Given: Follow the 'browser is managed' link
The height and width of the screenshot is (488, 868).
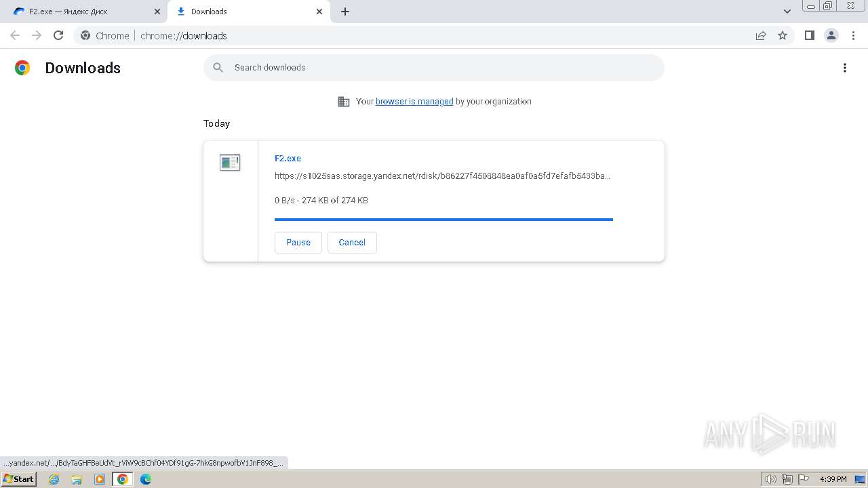Looking at the screenshot, I should pos(414,101).
